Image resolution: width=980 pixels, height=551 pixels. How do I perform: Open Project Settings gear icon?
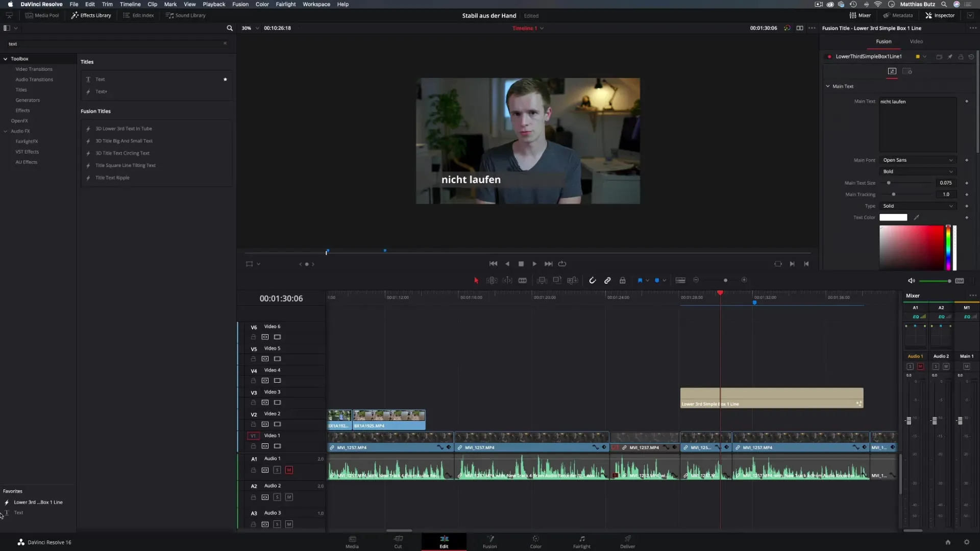[966, 542]
